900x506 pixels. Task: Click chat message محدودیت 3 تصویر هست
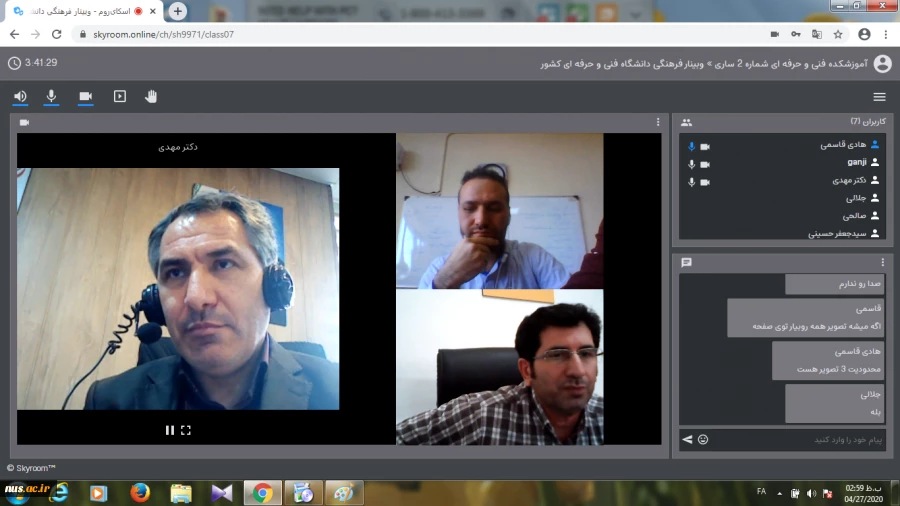(x=828, y=360)
